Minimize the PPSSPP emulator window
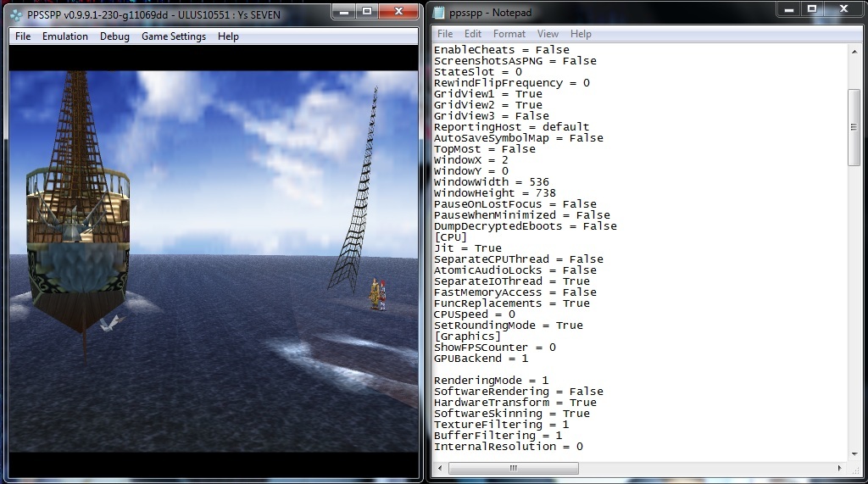This screenshot has height=484, width=868. coord(344,12)
